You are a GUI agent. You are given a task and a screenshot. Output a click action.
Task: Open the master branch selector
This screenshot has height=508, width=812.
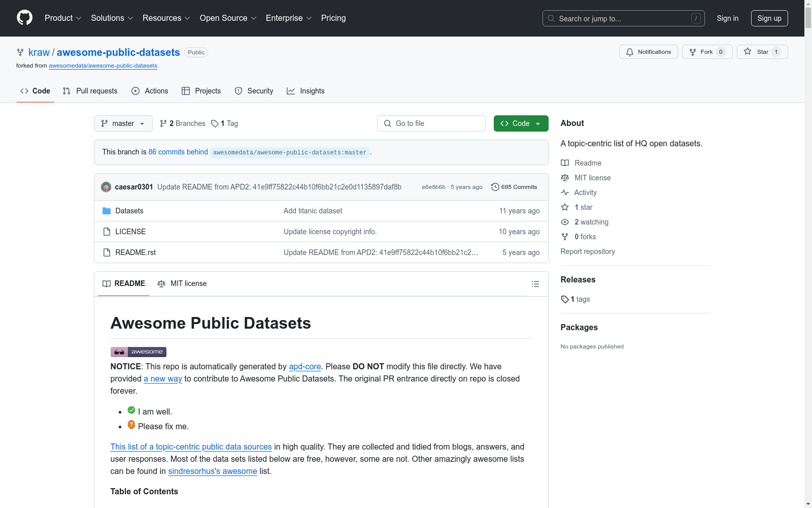point(123,123)
